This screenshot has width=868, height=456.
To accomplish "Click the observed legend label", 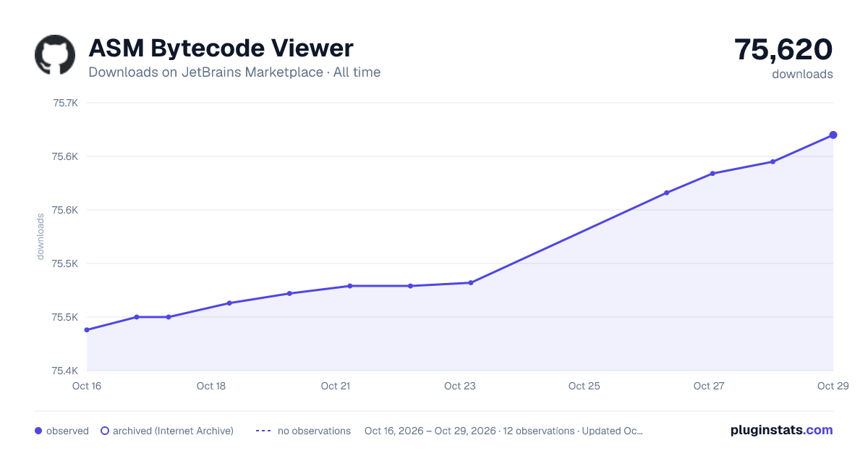I will point(67,431).
